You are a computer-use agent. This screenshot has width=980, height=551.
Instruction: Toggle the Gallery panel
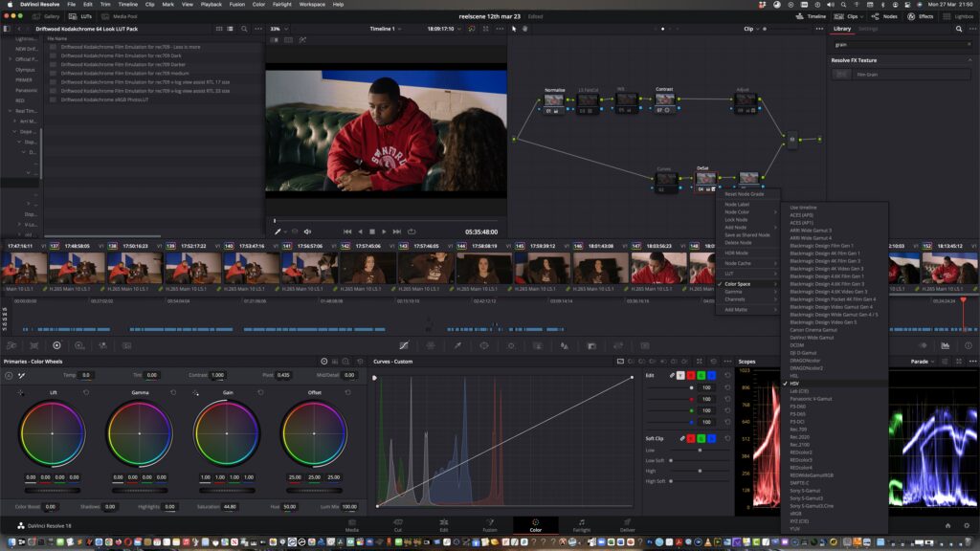click(x=46, y=16)
